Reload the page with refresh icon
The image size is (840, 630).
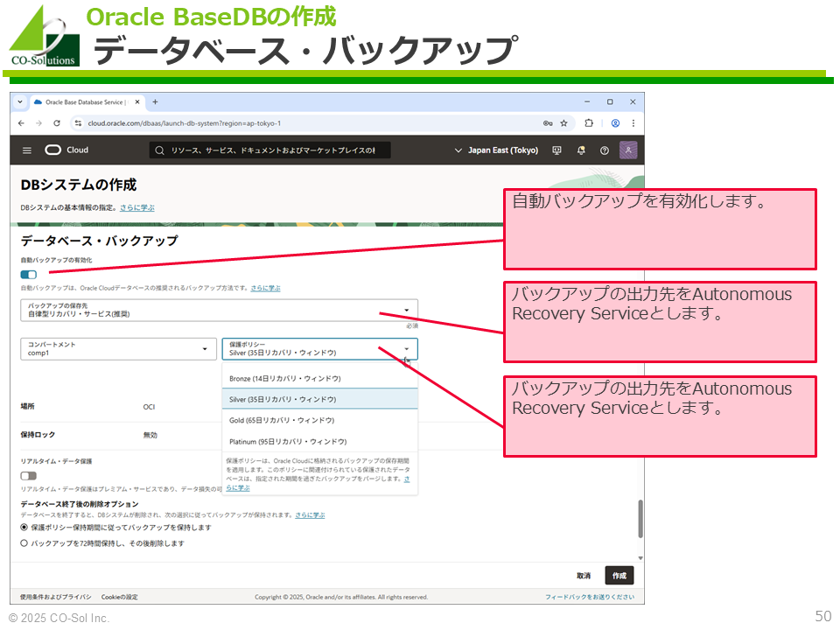57,123
